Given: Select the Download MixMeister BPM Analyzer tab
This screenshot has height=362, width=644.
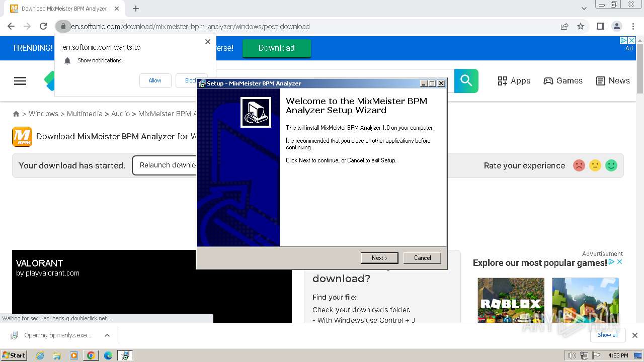Looking at the screenshot, I should (x=64, y=9).
